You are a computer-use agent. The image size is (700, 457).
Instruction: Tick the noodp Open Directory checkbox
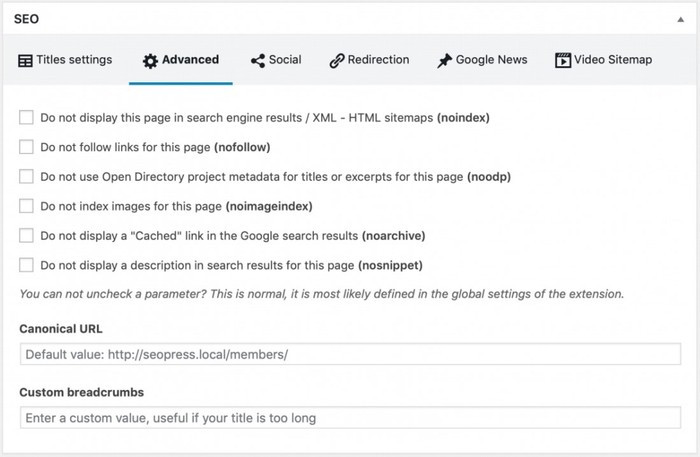(x=26, y=177)
